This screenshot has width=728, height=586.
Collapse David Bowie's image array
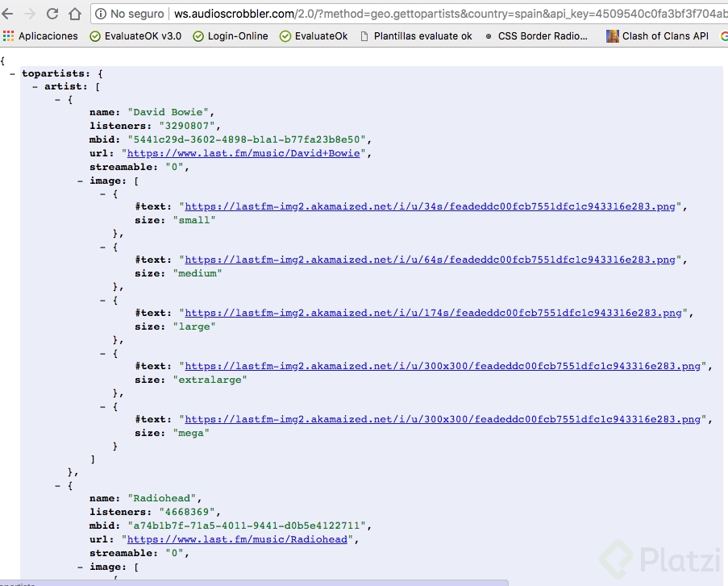(81, 181)
